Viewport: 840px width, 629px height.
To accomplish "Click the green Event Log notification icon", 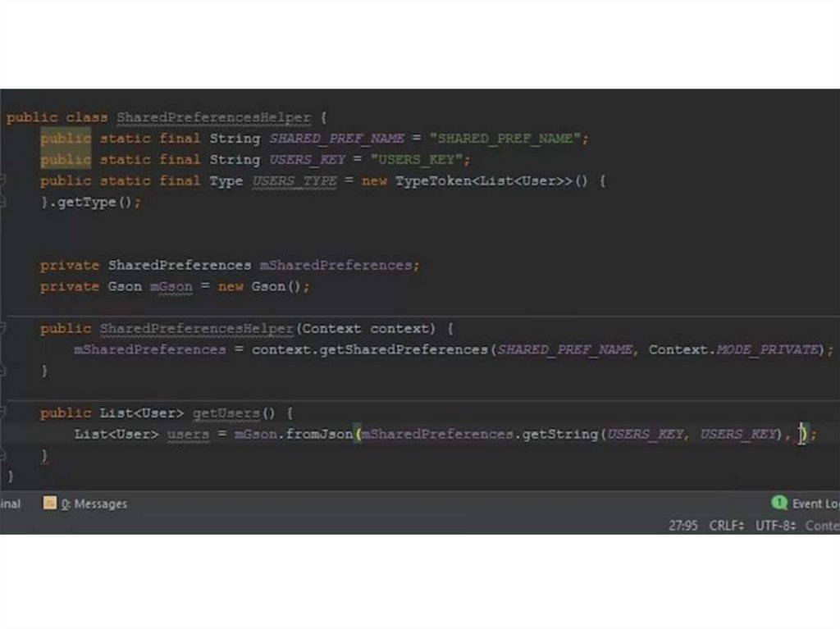I will click(x=779, y=503).
